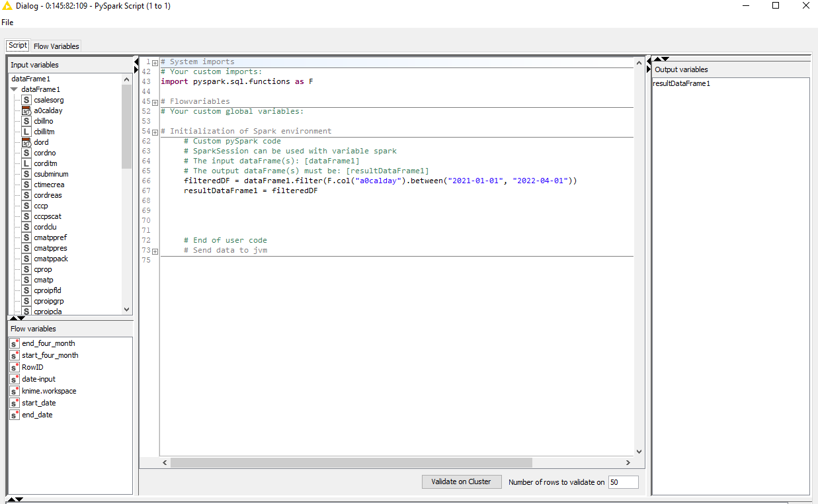The width and height of the screenshot is (818, 504).
Task: Place cursor on resultDataFrame1 = filteredDF line
Action: (251, 190)
